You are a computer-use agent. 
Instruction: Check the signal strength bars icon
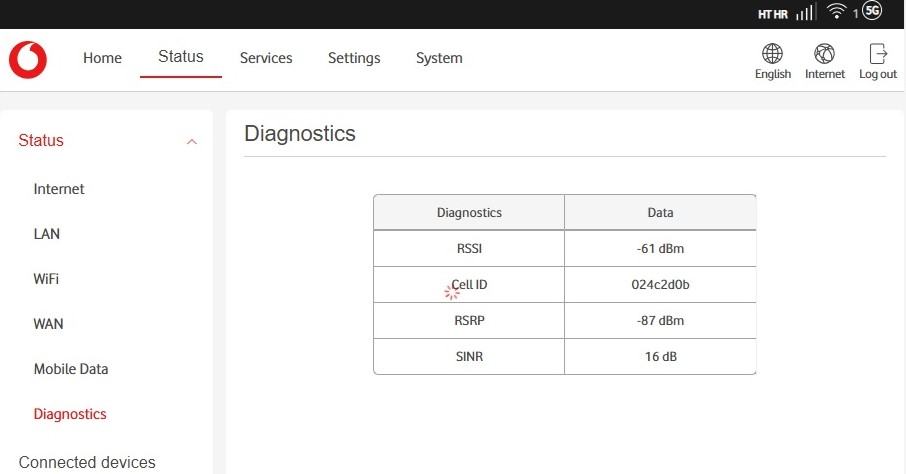805,12
